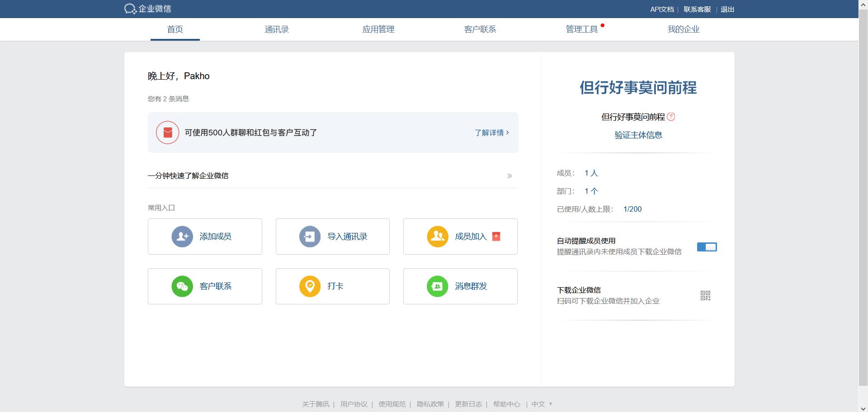The image size is (868, 412).
Task: Go to the 客户联系 navigation tab
Action: 480,29
